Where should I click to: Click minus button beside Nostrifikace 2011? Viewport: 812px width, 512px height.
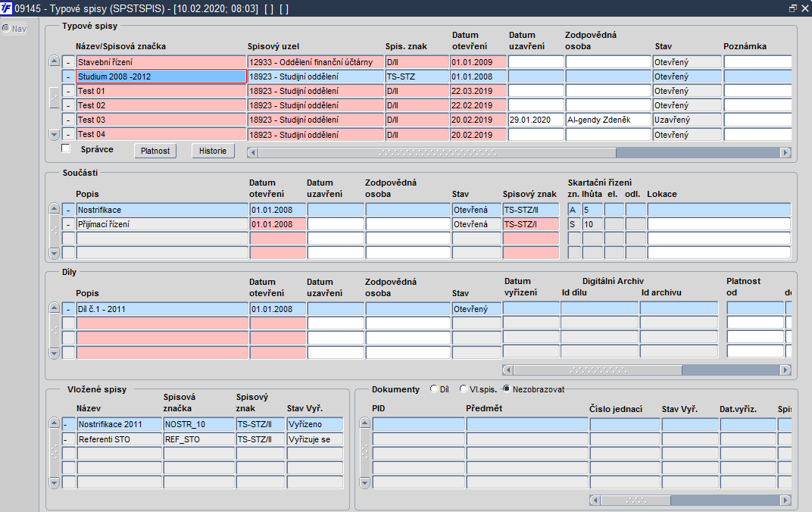coord(68,424)
